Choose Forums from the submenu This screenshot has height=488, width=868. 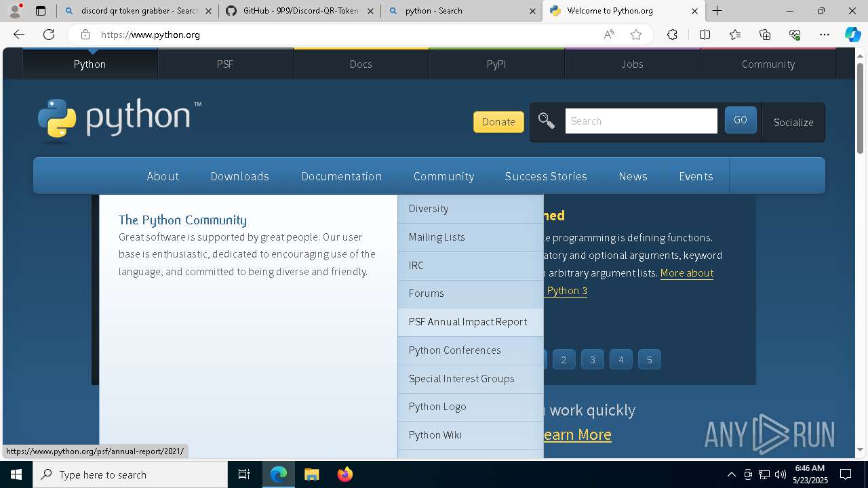(471, 293)
